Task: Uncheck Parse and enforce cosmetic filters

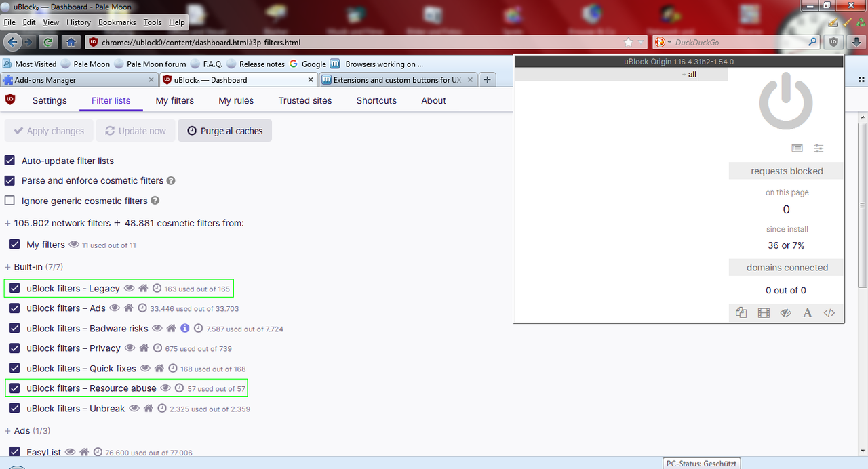Action: (9, 181)
